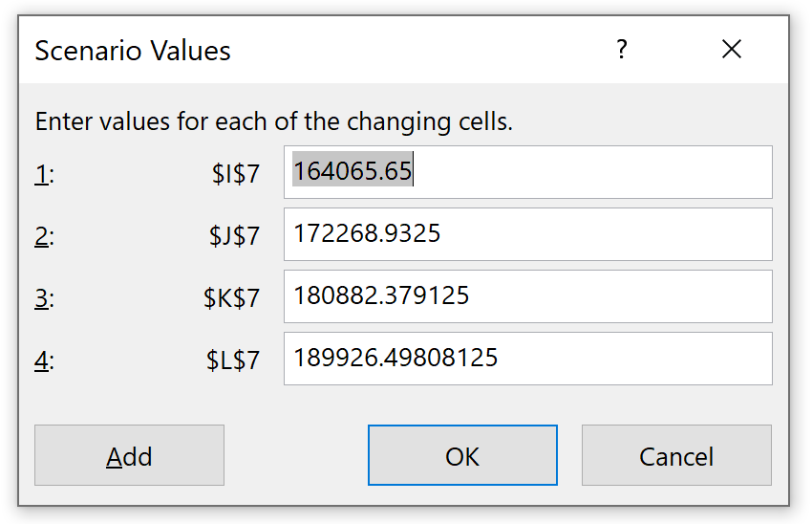Close the Scenario Values dialog
812x524 pixels.
coord(732,50)
